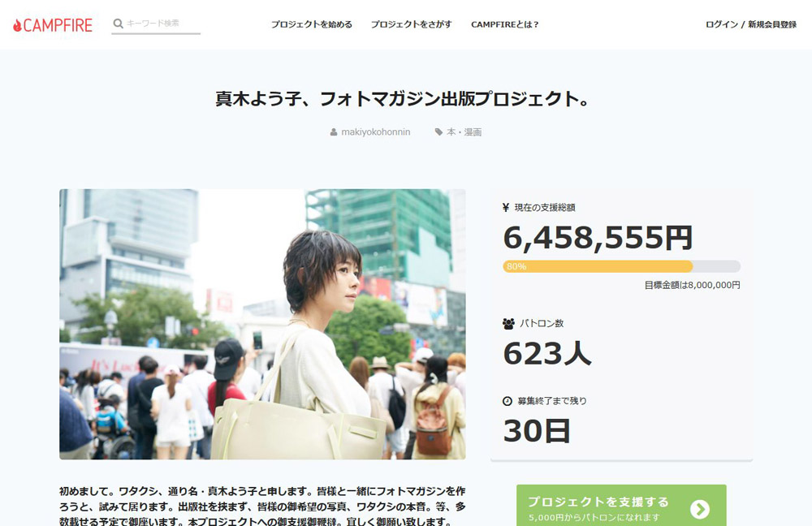Viewport: 812px width, 526px height.
Task: Click the clock icon by 募集終了まで残り
Action: point(508,401)
